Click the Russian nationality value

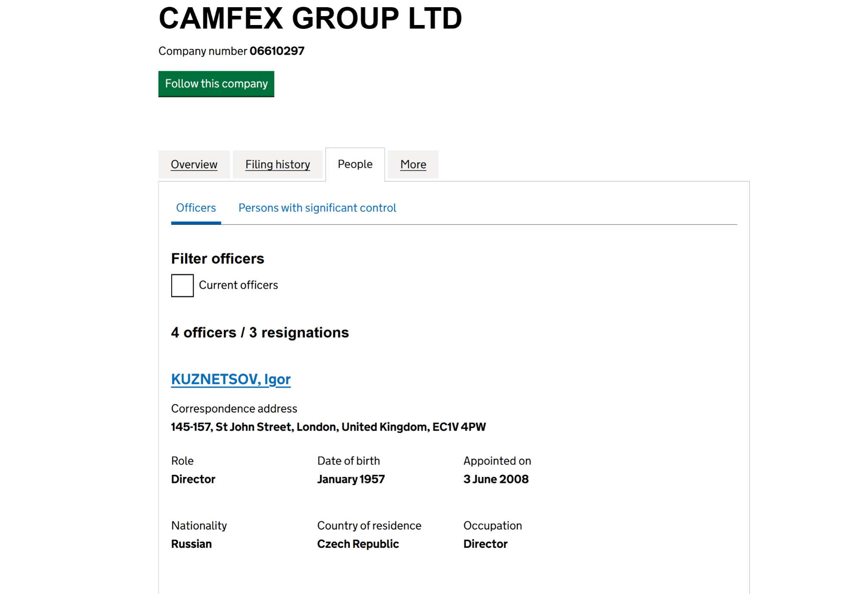(x=191, y=544)
